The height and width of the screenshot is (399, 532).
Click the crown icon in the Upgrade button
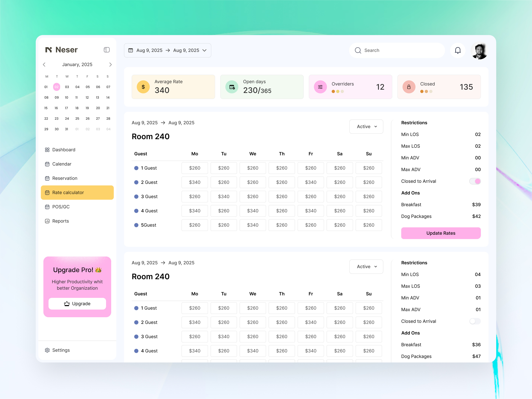click(x=66, y=304)
